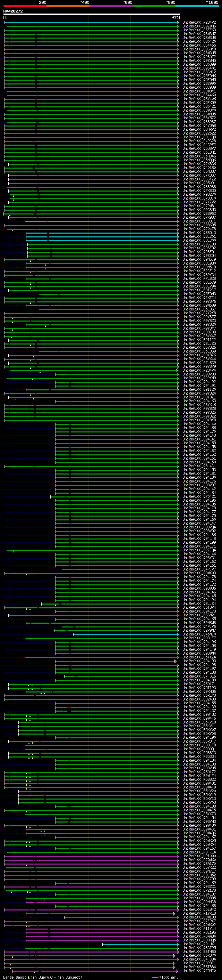Image resolution: width=222 pixels, height=980 pixels.
Task: Select hit label UniRef100_Q9SAY9
Action: pos(199,49)
